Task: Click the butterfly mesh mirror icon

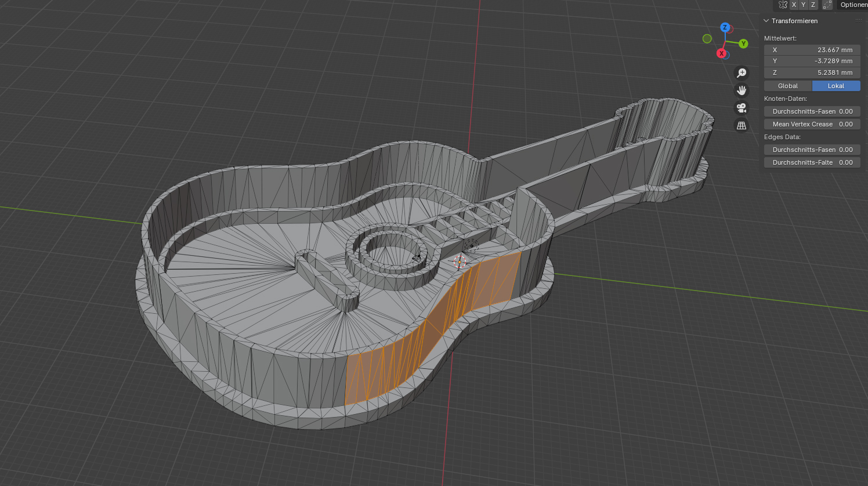Action: 783,5
